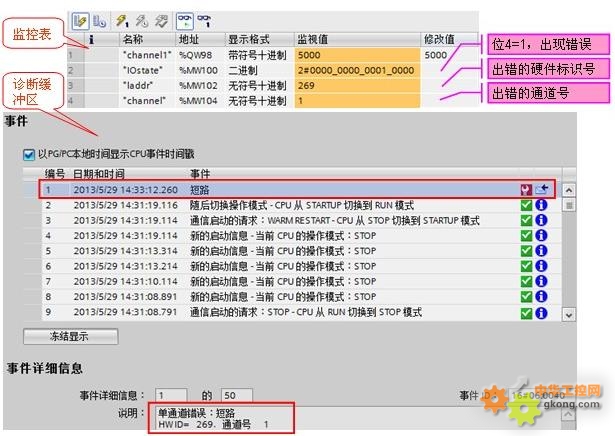The width and height of the screenshot is (615, 436).
Task: Click the %MW102 address cell
Action: tap(200, 85)
